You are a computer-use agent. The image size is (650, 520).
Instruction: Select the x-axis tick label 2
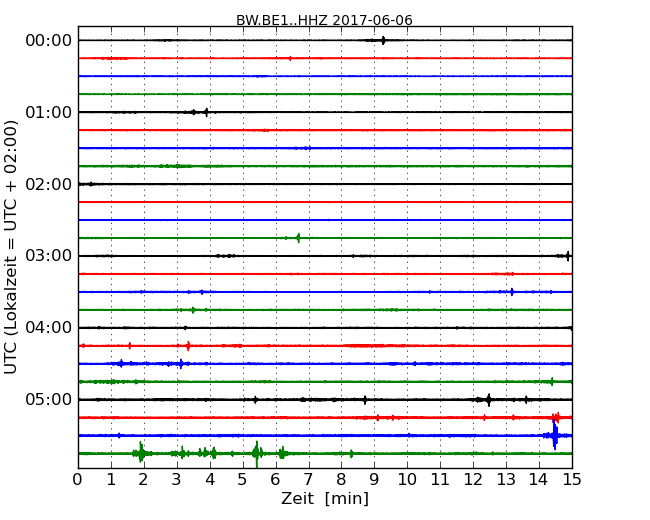[143, 479]
